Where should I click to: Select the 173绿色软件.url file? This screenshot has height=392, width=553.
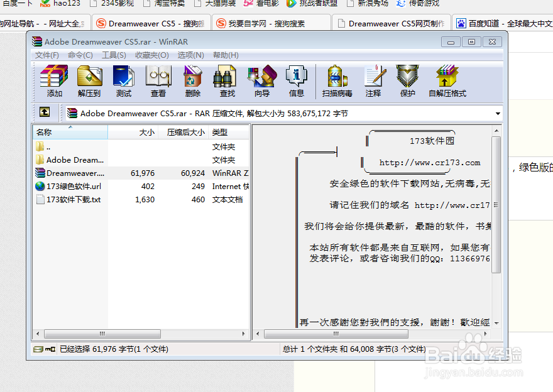(x=141, y=186)
